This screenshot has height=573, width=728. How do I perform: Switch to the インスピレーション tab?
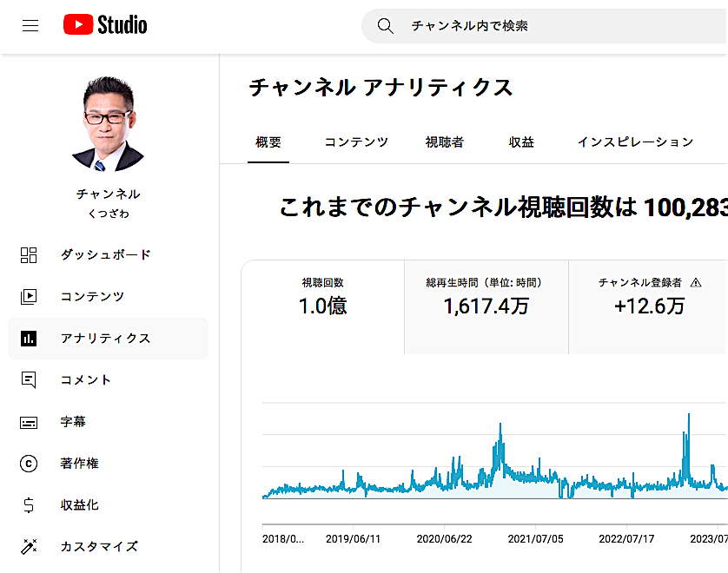point(635,142)
